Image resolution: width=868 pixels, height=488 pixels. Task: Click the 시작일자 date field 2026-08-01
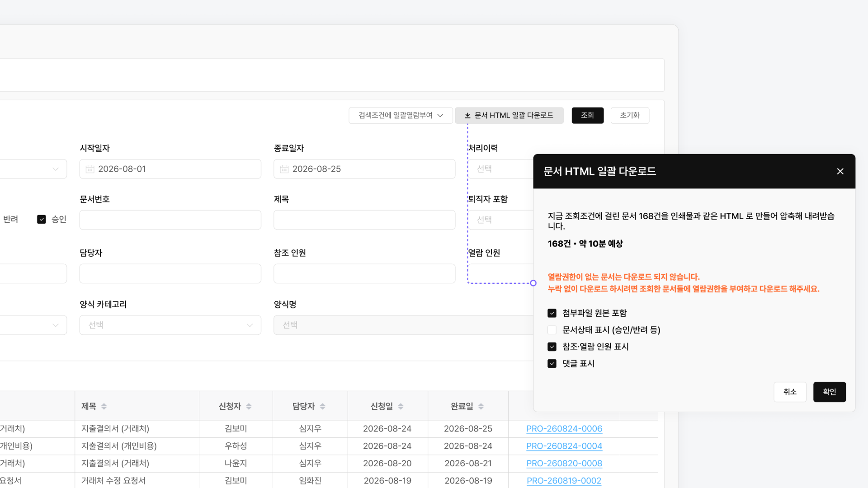click(170, 169)
